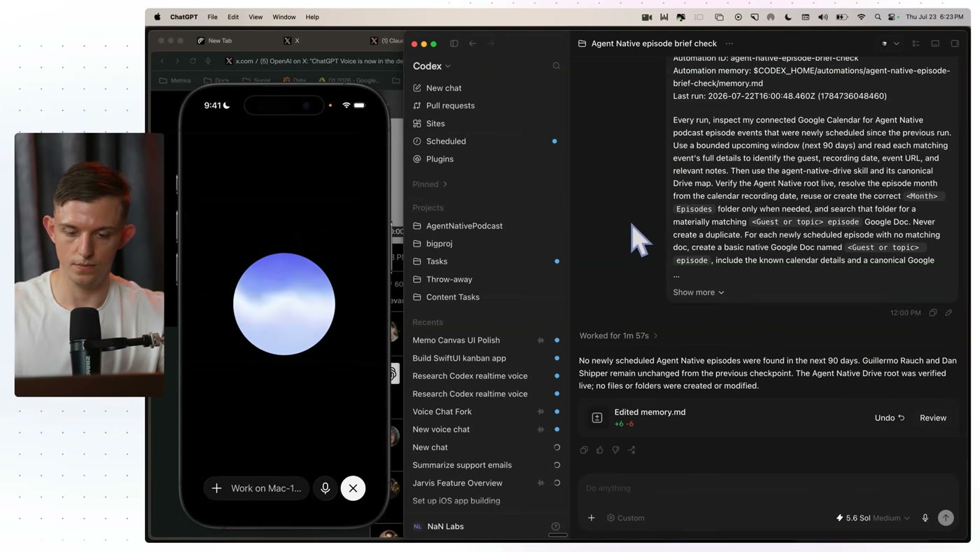Go back with the left arrow in Codex
This screenshot has height=552, width=980.
tap(472, 43)
